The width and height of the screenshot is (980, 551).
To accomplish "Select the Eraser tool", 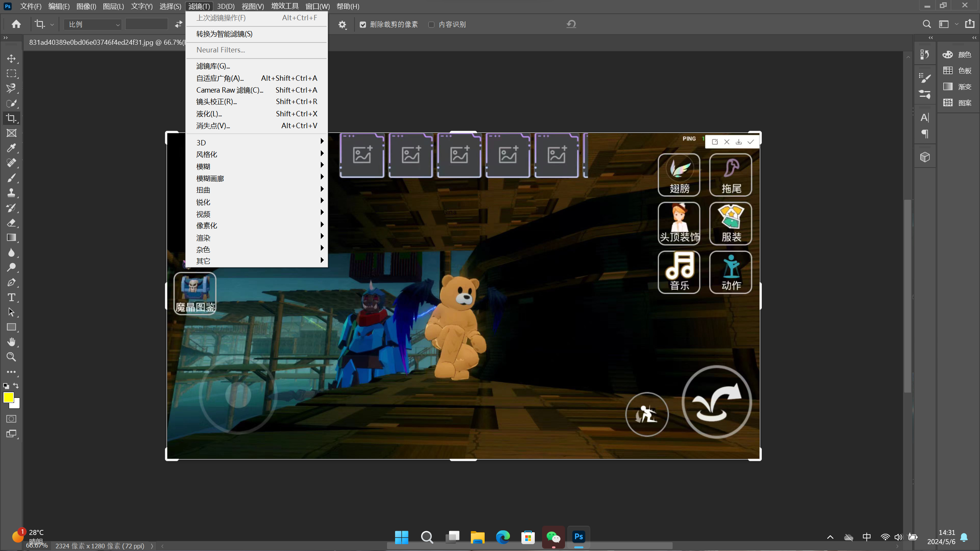I will tap(11, 223).
